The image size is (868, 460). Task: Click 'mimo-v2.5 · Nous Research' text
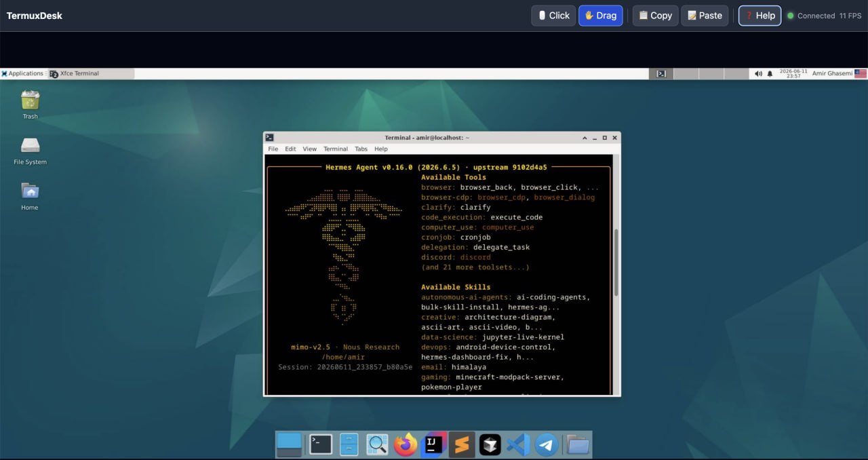[345, 347]
